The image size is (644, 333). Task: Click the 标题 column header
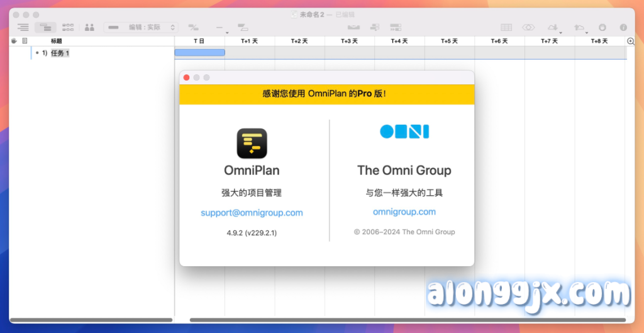pyautogui.click(x=57, y=41)
